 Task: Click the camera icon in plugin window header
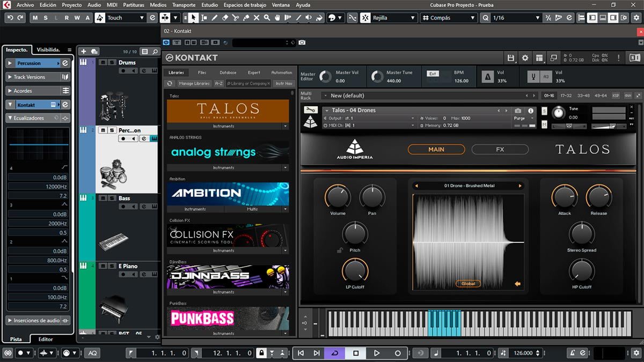pyautogui.click(x=302, y=42)
